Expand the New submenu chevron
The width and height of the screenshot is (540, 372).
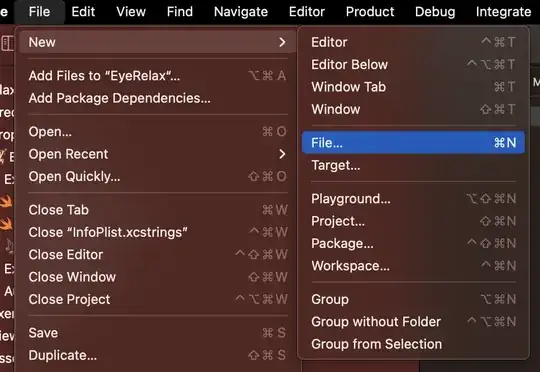(x=282, y=42)
